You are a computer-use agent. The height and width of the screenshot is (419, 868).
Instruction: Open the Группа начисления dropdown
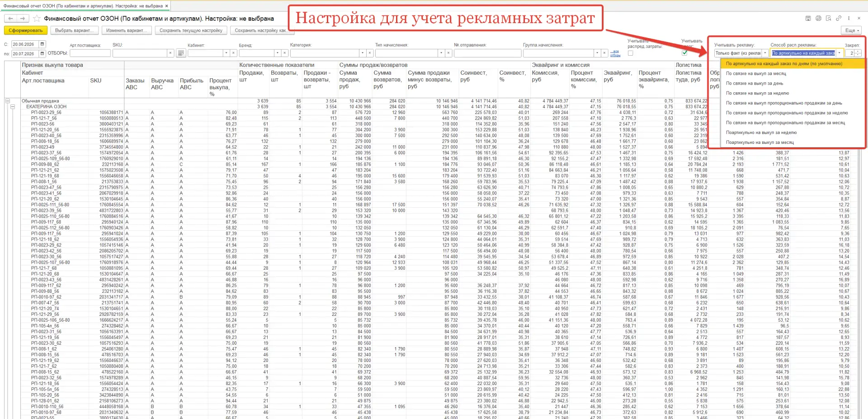[597, 53]
